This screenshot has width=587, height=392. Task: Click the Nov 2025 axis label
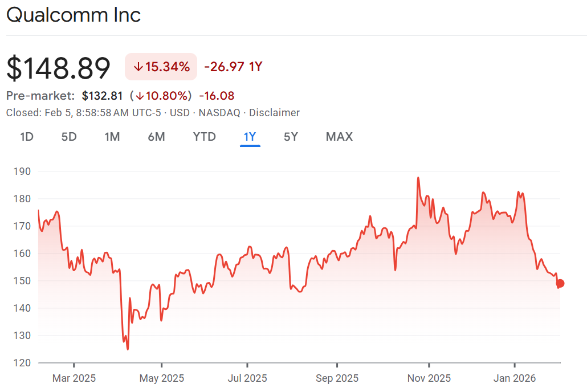point(429,378)
